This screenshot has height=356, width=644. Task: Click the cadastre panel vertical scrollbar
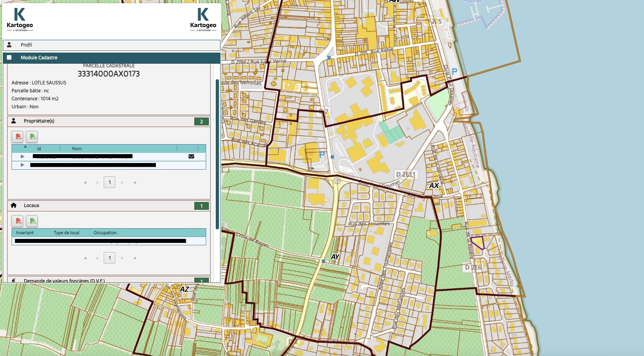[217, 154]
